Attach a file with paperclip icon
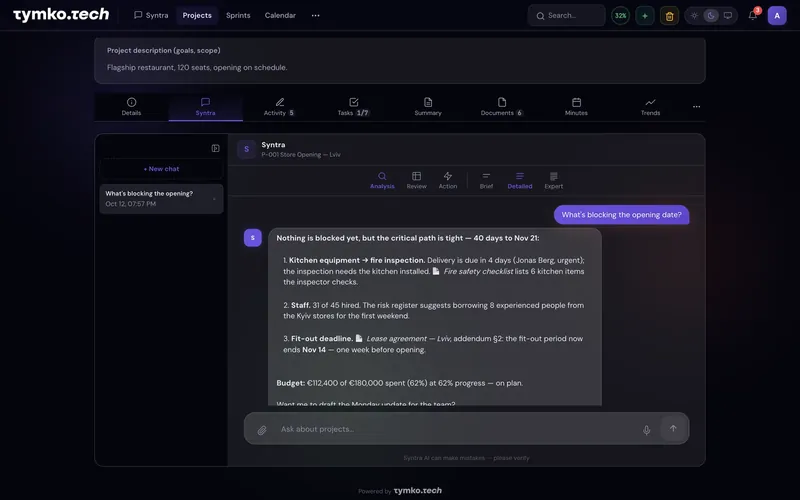The image size is (800, 500). [x=262, y=430]
